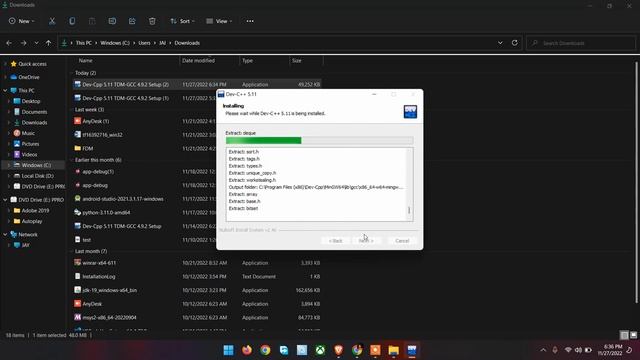Expand the Quick access tree node
The width and height of the screenshot is (640, 360).
(x=5, y=64)
